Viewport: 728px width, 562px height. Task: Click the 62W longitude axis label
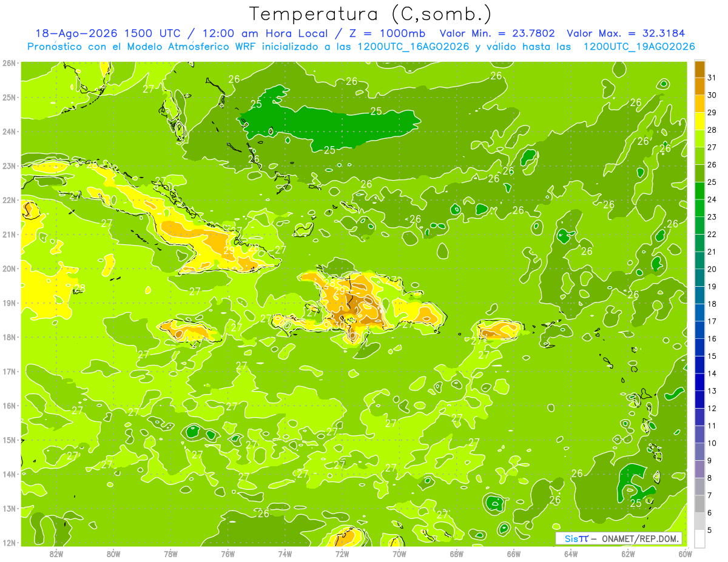pyautogui.click(x=627, y=554)
